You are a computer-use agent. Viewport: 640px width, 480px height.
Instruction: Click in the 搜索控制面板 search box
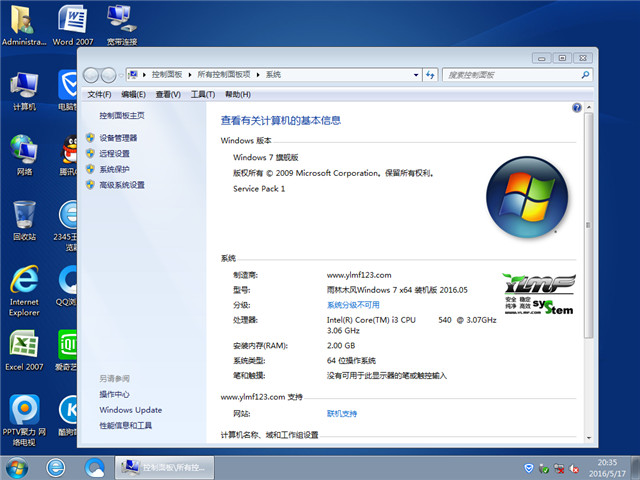pyautogui.click(x=505, y=74)
